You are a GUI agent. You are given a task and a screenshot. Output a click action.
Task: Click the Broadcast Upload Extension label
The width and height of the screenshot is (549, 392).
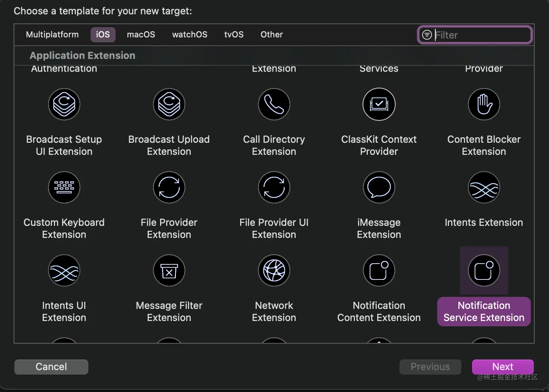169,145
